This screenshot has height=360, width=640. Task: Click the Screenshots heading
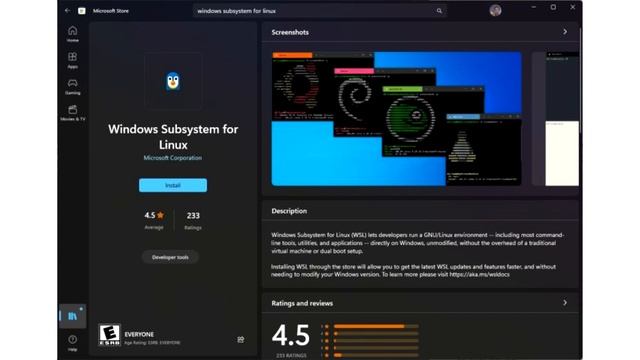point(290,32)
